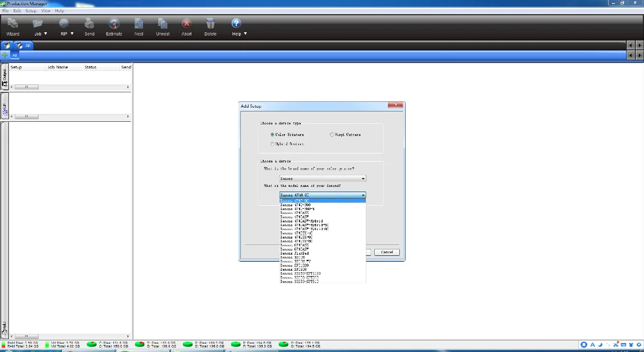Select the Vinyl Cutters radio button
This screenshot has height=352, width=644.
point(332,135)
